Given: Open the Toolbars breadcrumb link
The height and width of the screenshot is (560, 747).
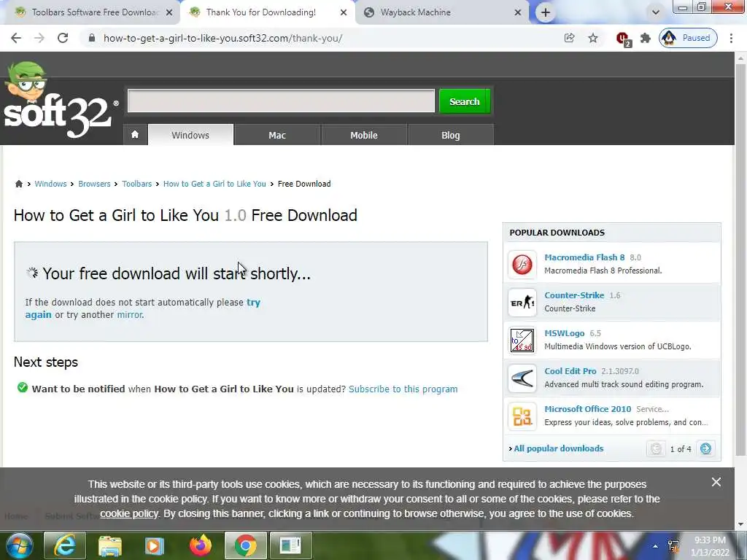Looking at the screenshot, I should tap(136, 184).
